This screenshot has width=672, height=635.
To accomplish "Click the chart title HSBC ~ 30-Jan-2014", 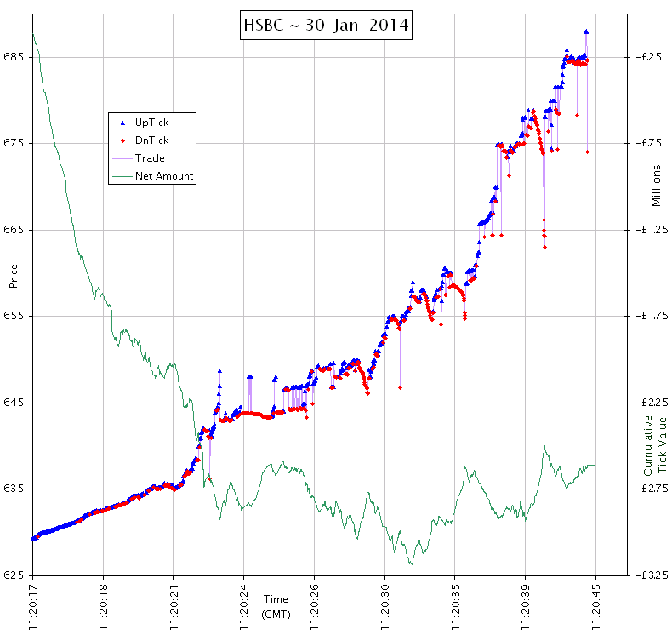I will [x=326, y=25].
